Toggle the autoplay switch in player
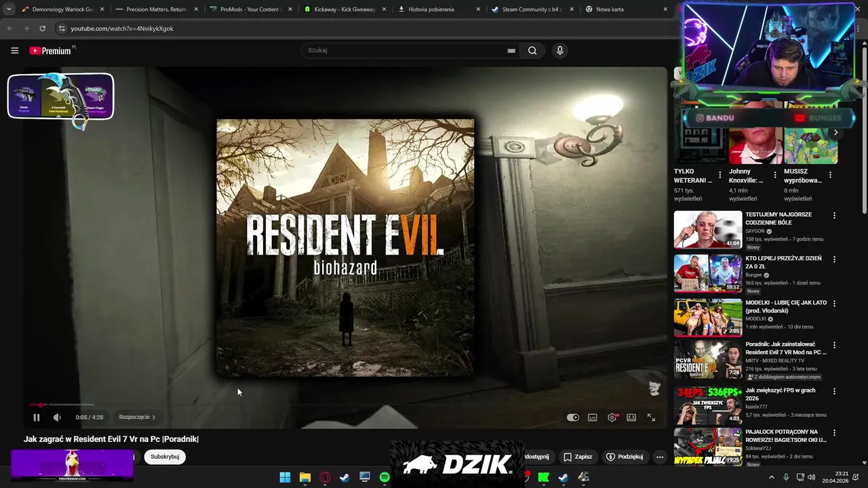 click(x=573, y=418)
